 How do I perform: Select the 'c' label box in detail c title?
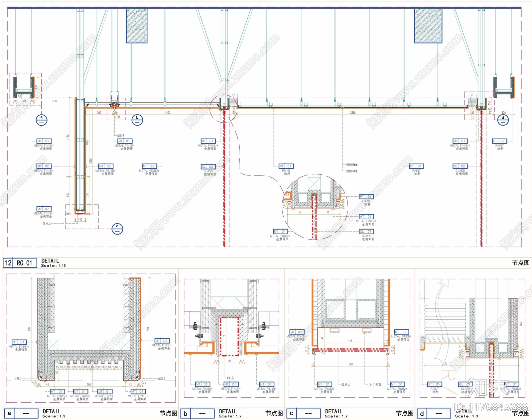pyautogui.click(x=292, y=413)
